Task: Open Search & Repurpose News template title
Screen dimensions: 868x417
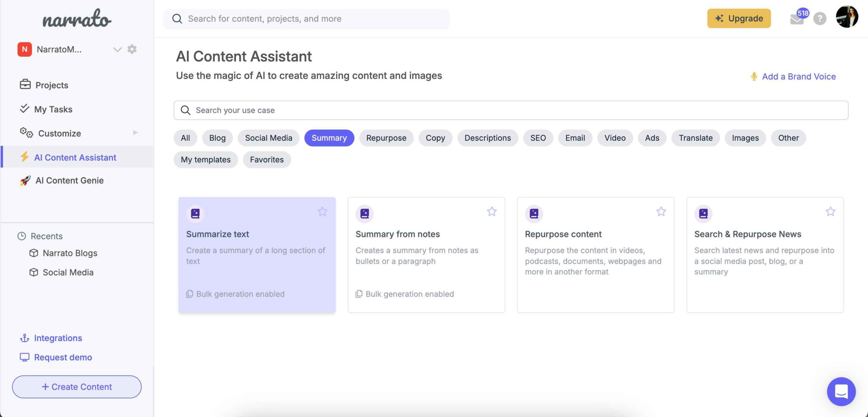Action: (748, 234)
